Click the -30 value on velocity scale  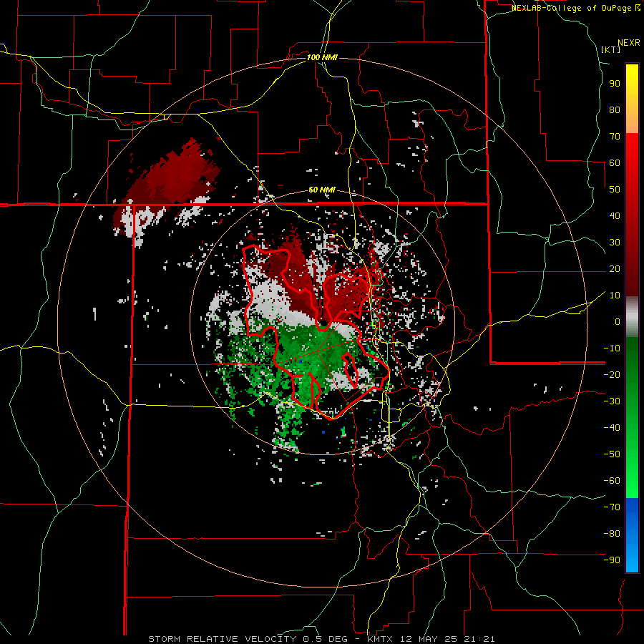click(612, 401)
